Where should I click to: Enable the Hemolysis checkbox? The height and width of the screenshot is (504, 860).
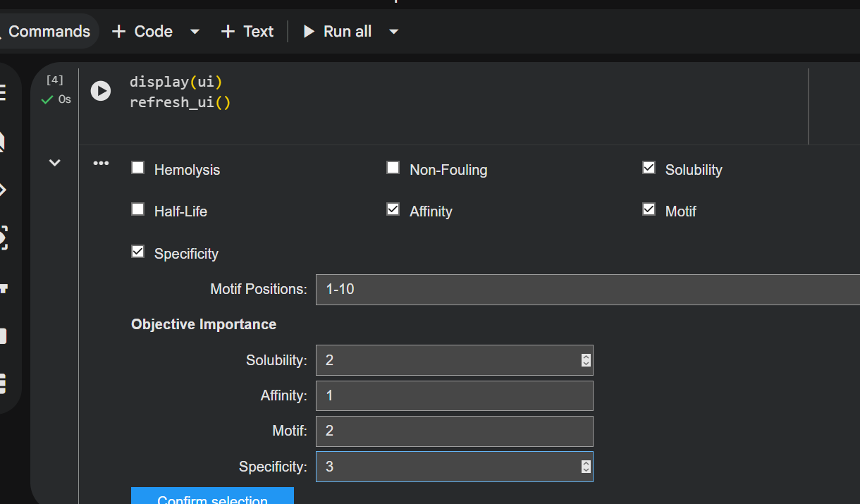coord(138,168)
